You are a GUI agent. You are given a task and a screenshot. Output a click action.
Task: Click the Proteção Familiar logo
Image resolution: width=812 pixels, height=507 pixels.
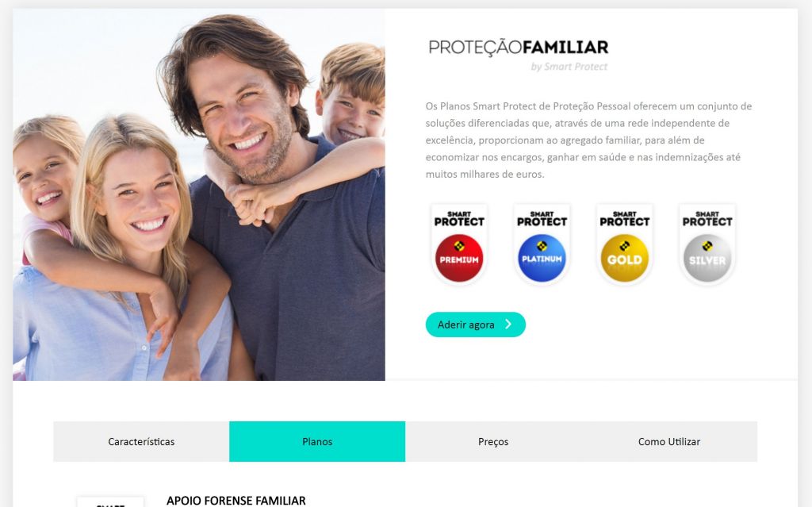point(519,48)
